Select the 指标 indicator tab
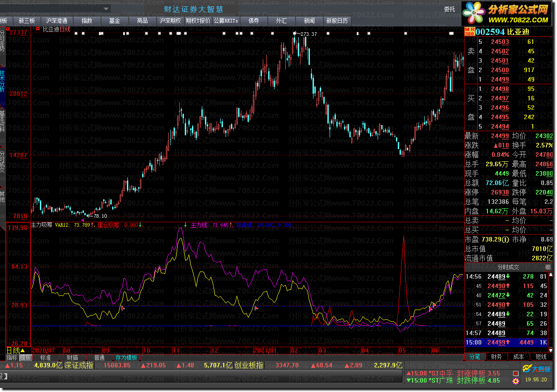 [12, 358]
